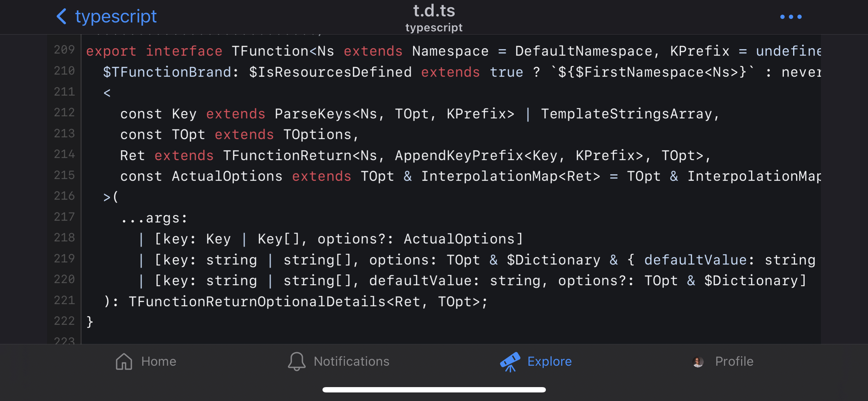Tap line number 222 in gutter
This screenshot has height=401, width=868.
click(x=64, y=321)
